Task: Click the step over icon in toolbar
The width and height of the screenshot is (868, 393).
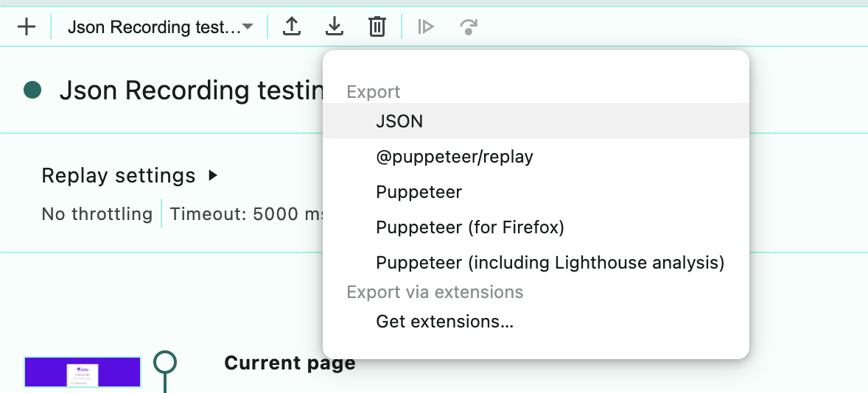Action: pyautogui.click(x=468, y=27)
